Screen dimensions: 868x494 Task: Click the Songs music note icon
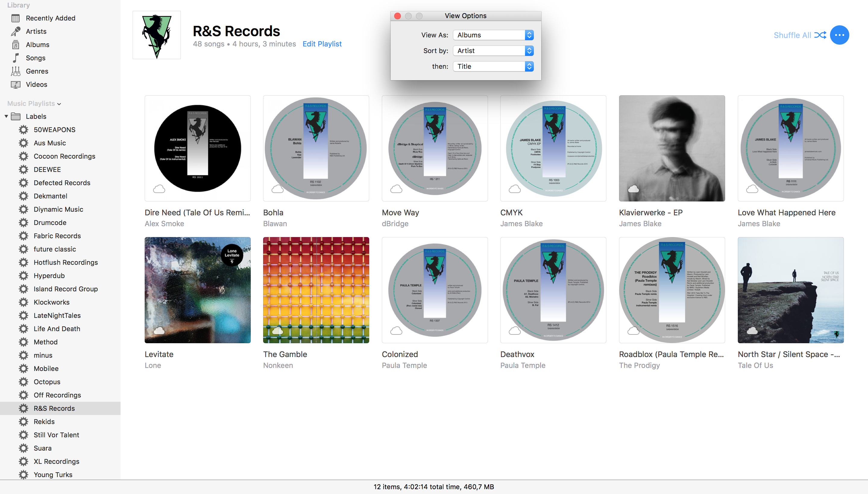coord(16,58)
